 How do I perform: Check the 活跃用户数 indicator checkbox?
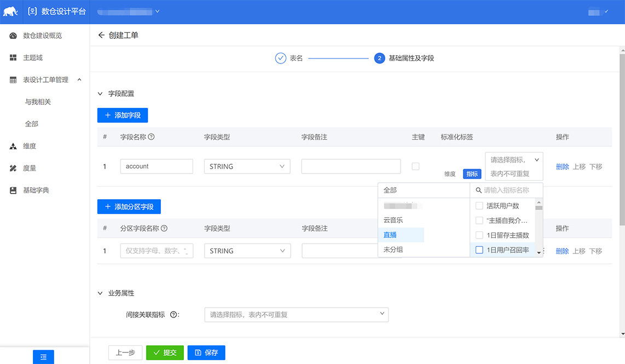click(x=479, y=205)
